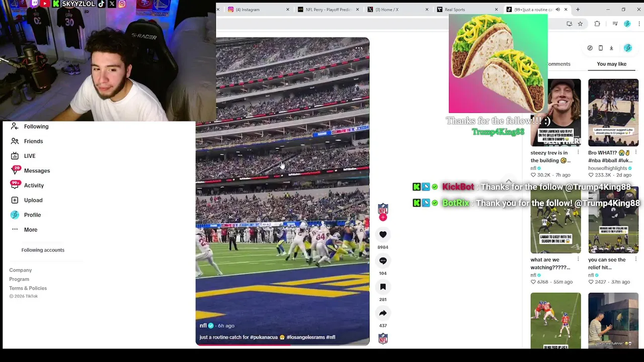Expand the Terms & Policies footer section
The width and height of the screenshot is (644, 362).
click(28, 288)
